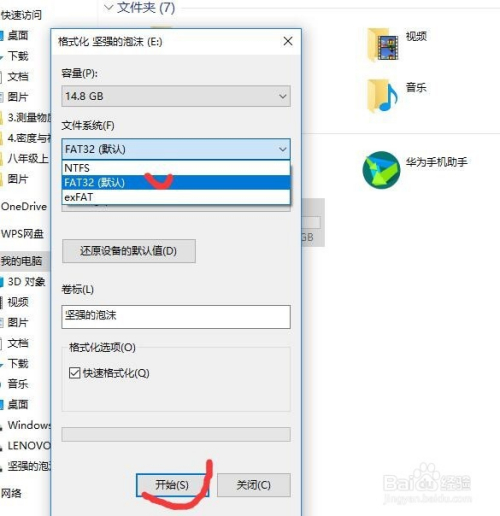Select FAT32 (默认) option in list
Image resolution: width=500 pixels, height=516 pixels.
(x=176, y=182)
